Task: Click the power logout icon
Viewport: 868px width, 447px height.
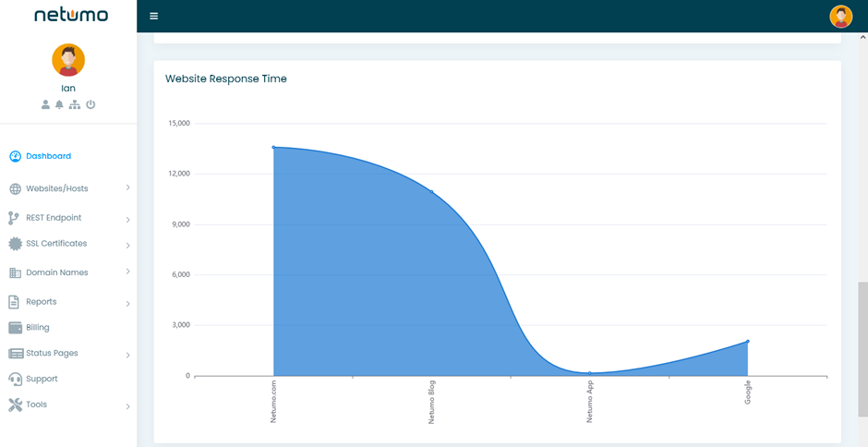Action: coord(90,104)
